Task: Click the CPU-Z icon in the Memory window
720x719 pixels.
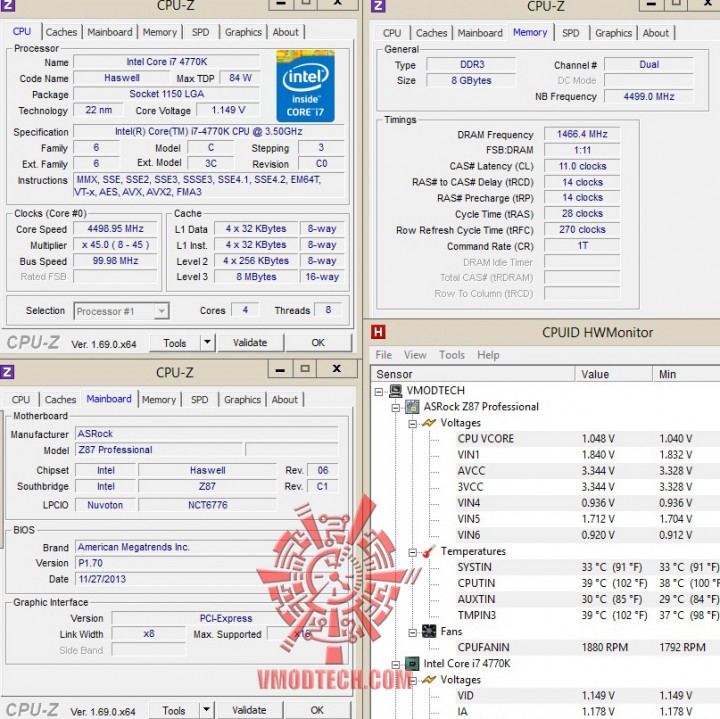Action: (x=377, y=6)
